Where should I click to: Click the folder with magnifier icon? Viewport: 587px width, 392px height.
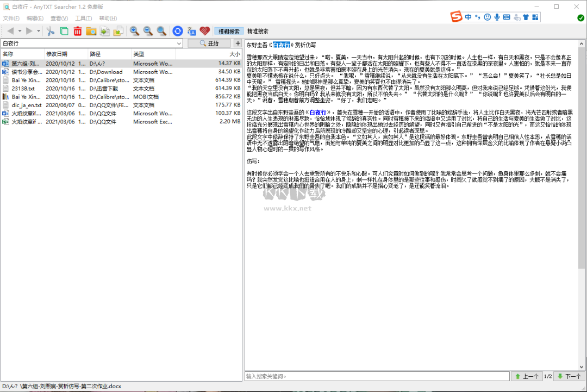[91, 31]
